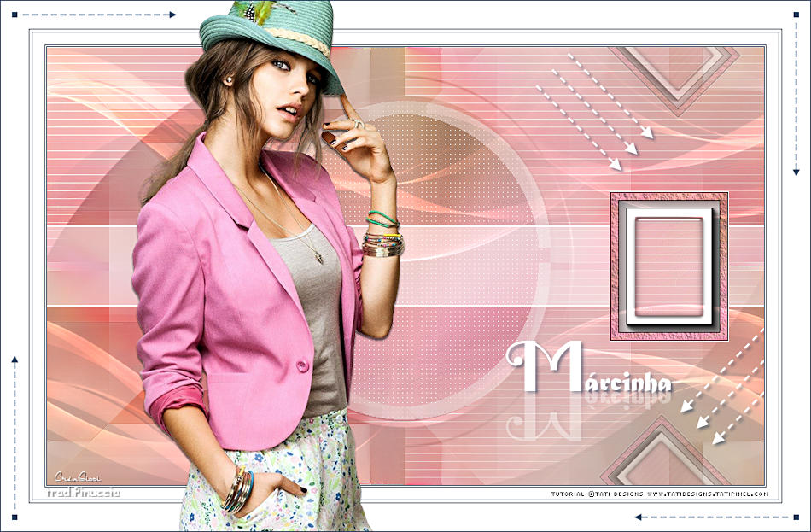
Task: Select the small framed rectangle picture
Action: point(669,266)
